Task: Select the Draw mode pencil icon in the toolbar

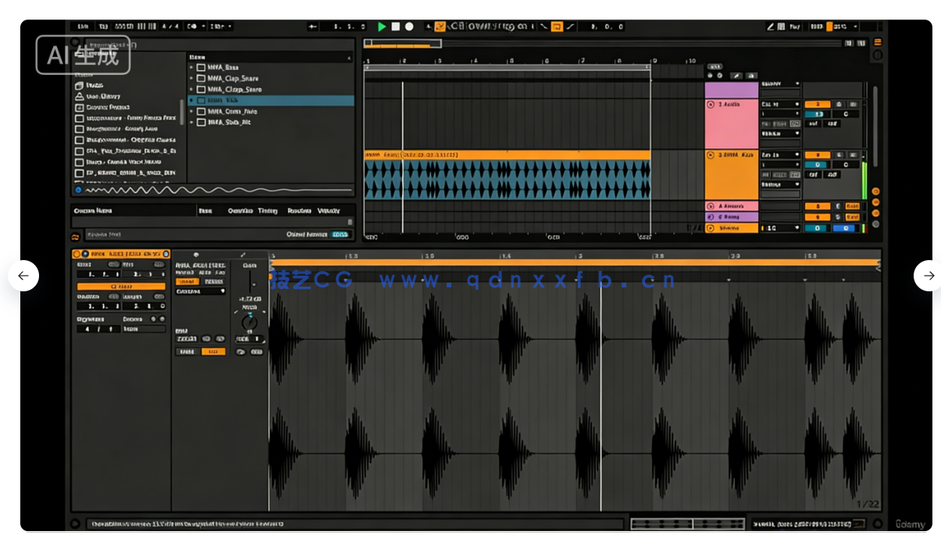Action: [x=772, y=26]
